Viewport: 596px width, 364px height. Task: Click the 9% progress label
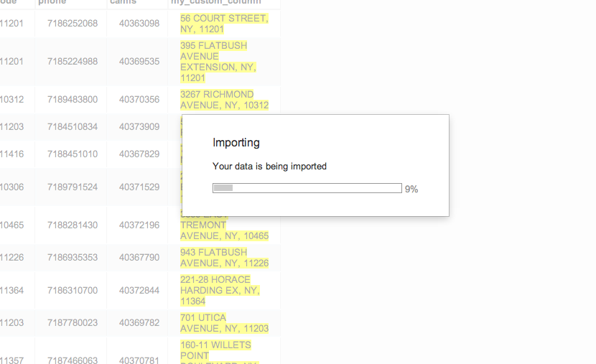click(411, 189)
